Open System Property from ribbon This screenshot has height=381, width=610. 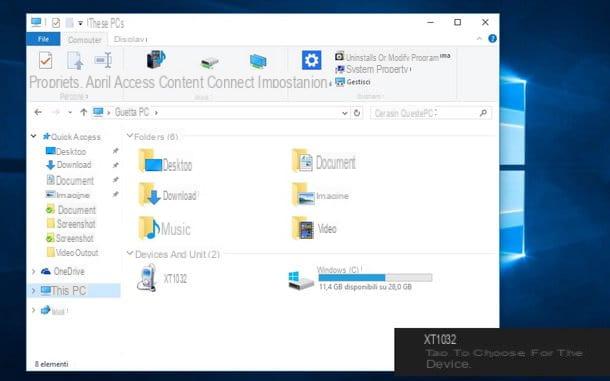(373, 69)
